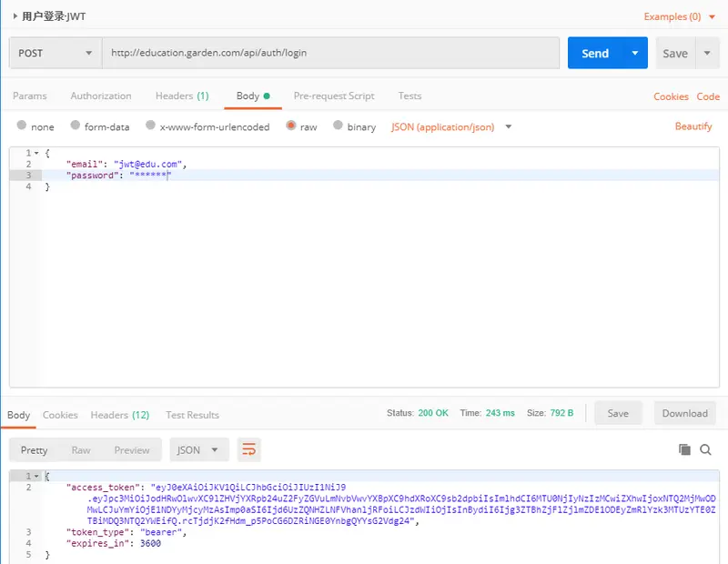Expand the 用户登录-JWT request title triangle
Image resolution: width=728 pixels, height=564 pixels.
[x=15, y=16]
